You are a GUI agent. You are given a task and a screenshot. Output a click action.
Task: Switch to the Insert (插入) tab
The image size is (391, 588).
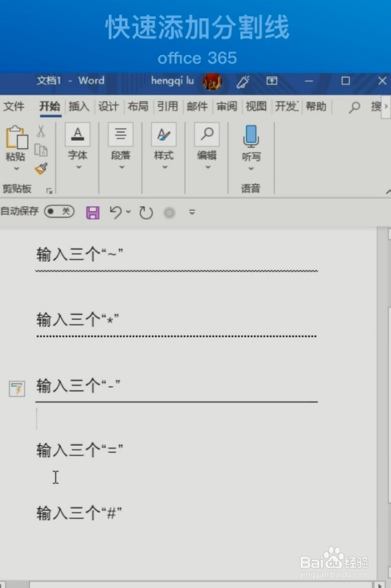(x=79, y=107)
